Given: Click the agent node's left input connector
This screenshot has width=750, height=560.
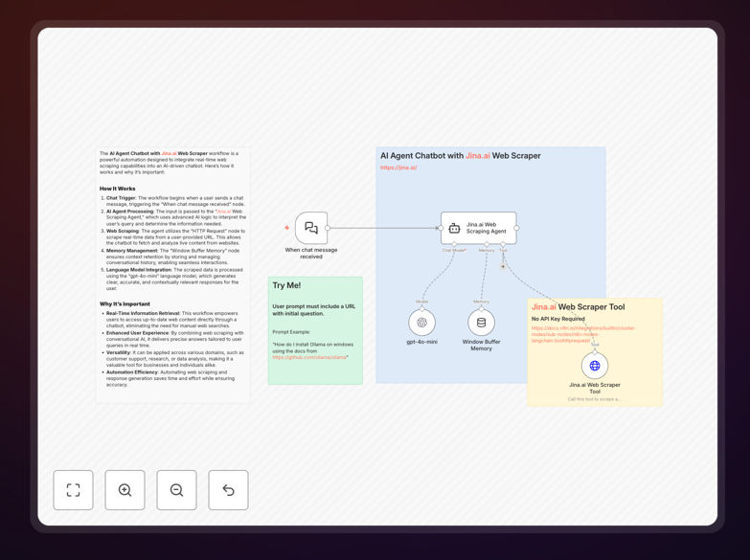Looking at the screenshot, I should pos(441,228).
